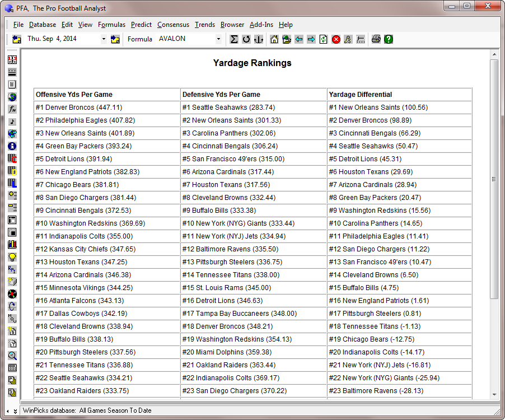The width and height of the screenshot is (505, 420).
Task: Click the anchor icon in toolbar
Action: point(259,39)
